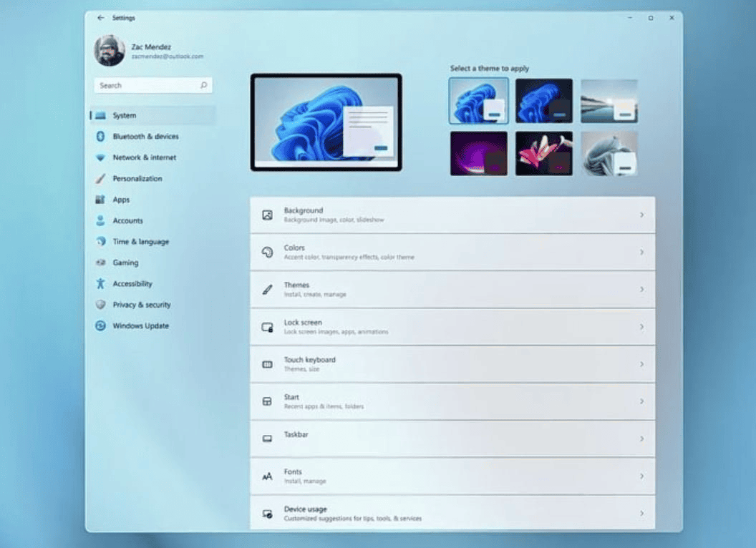
Task: Select the Apps icon in the sidebar
Action: [100, 200]
